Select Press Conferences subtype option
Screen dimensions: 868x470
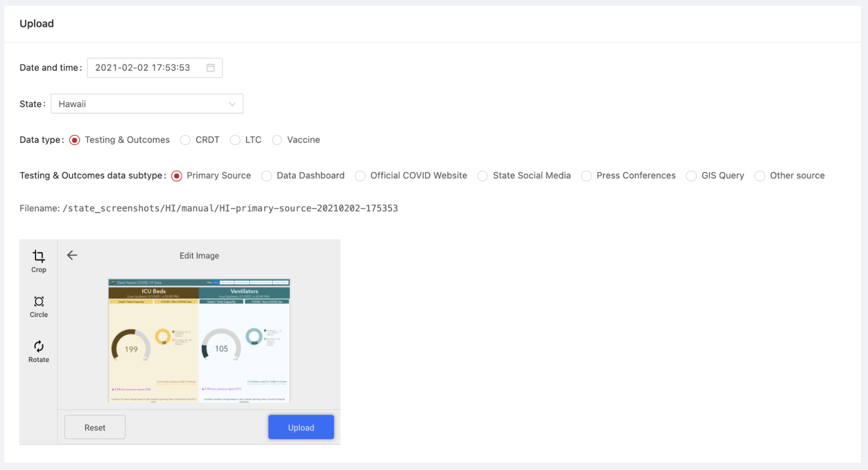pyautogui.click(x=586, y=176)
